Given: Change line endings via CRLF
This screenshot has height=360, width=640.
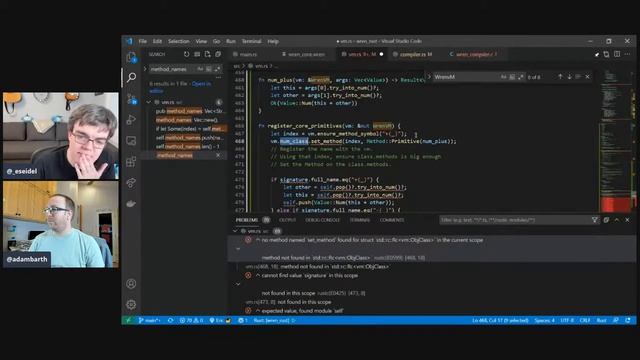Looking at the screenshot, I should pos(584,320).
